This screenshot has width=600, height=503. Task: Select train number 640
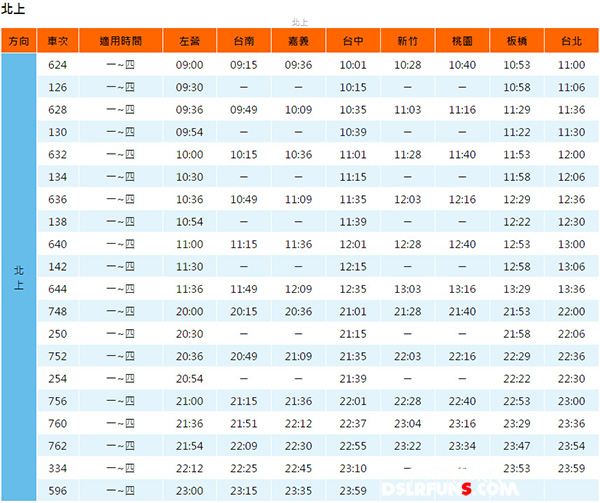[x=57, y=244]
